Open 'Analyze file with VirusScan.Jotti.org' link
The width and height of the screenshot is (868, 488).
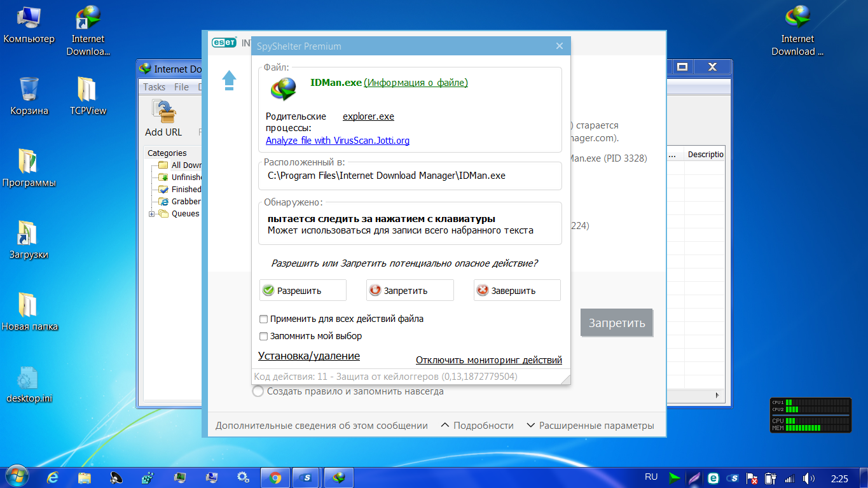pos(338,141)
